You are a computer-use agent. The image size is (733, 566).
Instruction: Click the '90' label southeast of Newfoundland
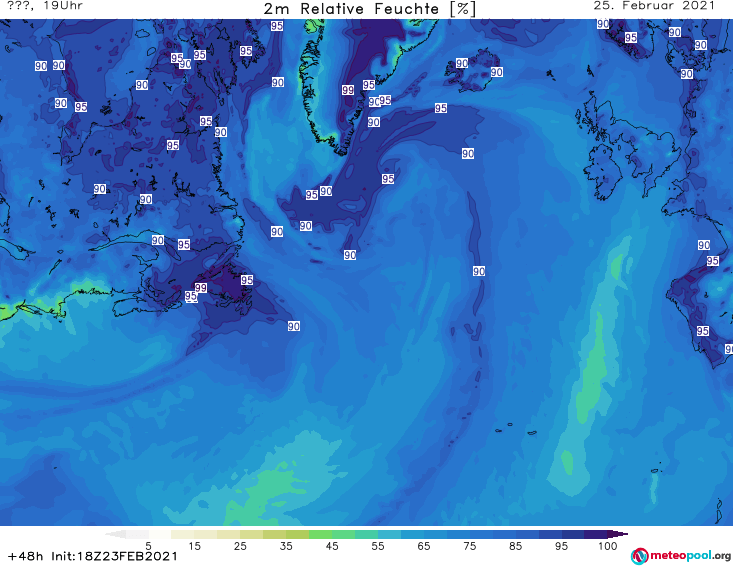pos(294,326)
